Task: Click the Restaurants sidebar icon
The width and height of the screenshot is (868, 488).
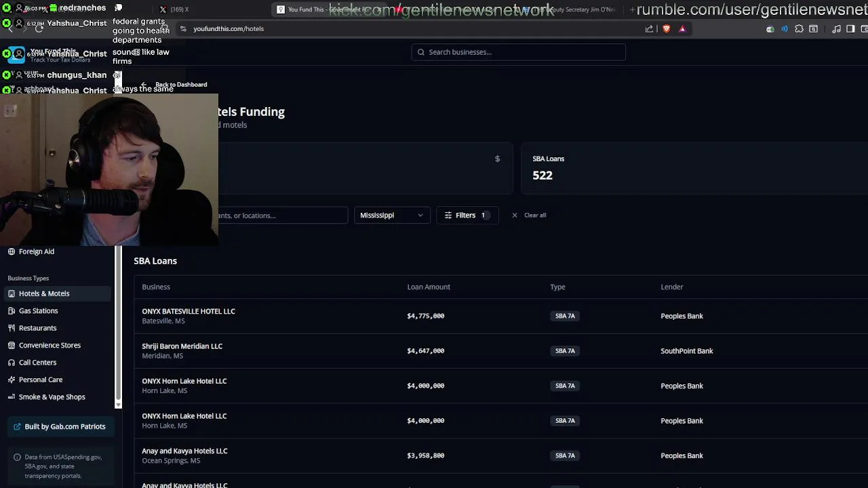Action: click(x=12, y=328)
